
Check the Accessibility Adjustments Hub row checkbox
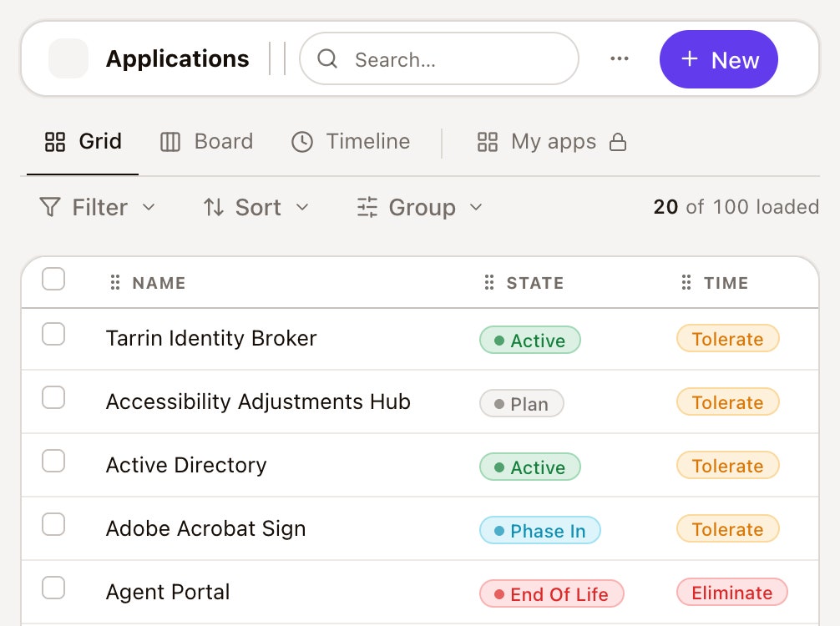[x=53, y=397]
